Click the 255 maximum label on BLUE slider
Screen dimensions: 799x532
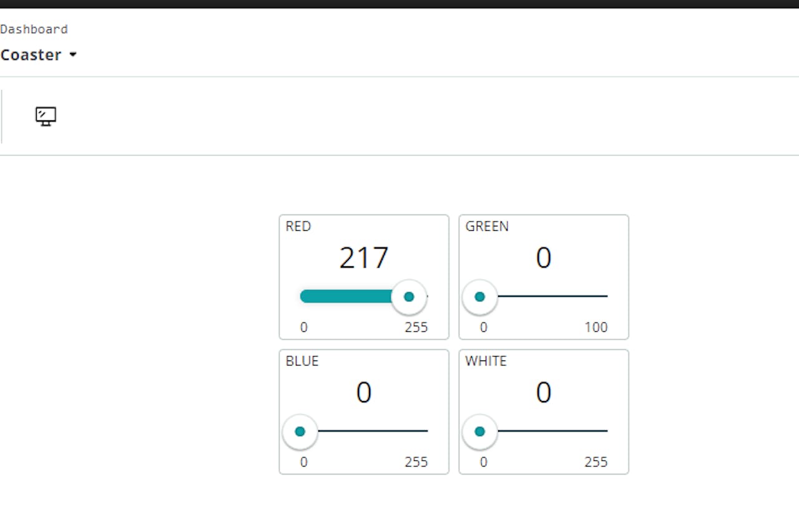coord(416,462)
